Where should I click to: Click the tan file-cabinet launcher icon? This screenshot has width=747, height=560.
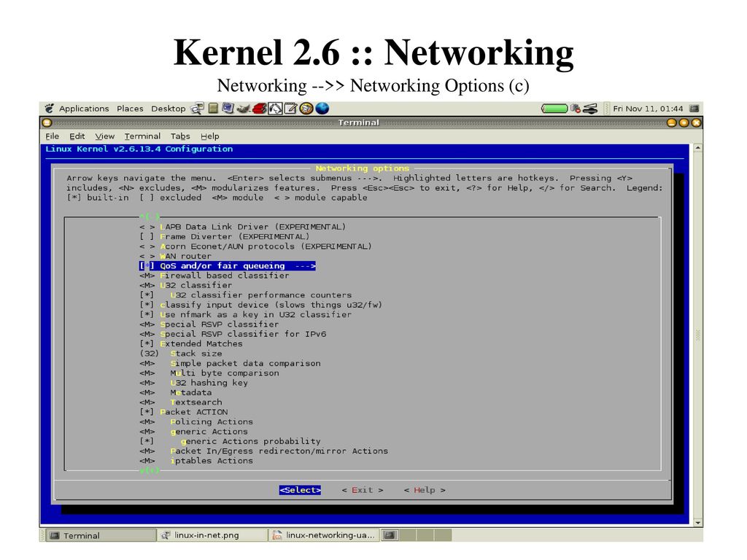[x=213, y=109]
